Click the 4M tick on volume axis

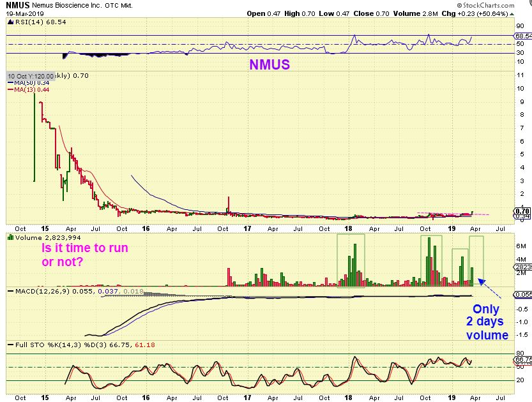[x=521, y=260]
